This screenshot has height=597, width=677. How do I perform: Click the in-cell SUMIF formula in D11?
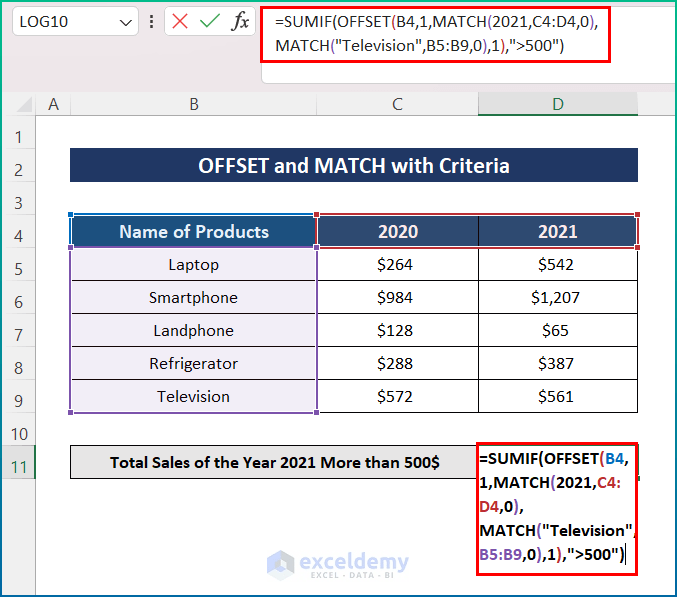[557, 509]
